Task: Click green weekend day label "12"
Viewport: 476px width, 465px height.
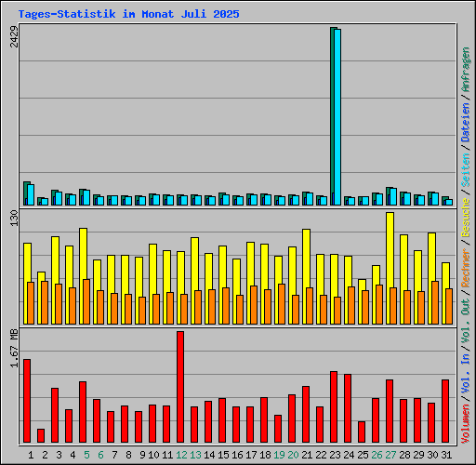Action: (x=181, y=455)
